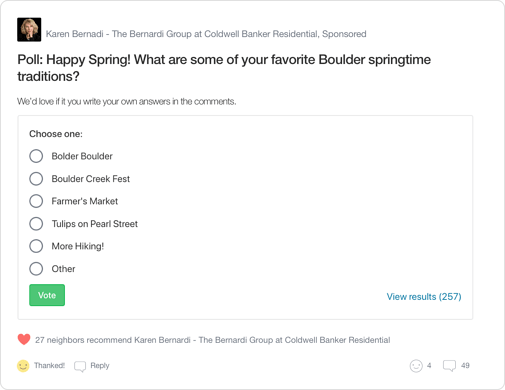Click the Reply speech bubble icon

(x=80, y=366)
